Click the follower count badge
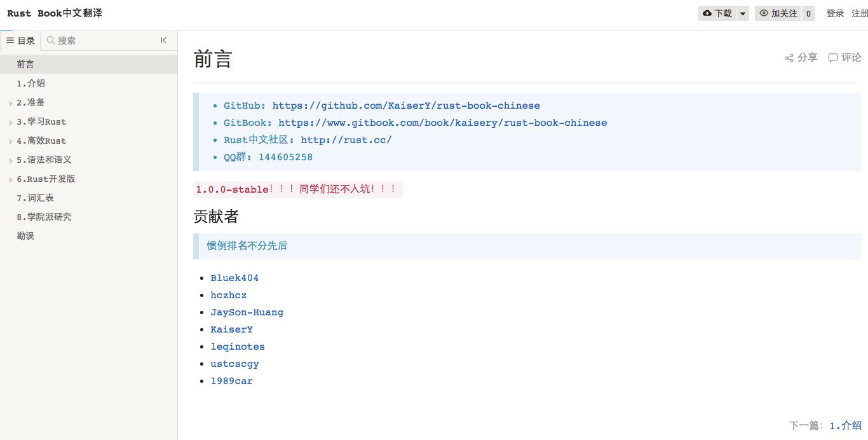The image size is (868, 440). click(808, 13)
